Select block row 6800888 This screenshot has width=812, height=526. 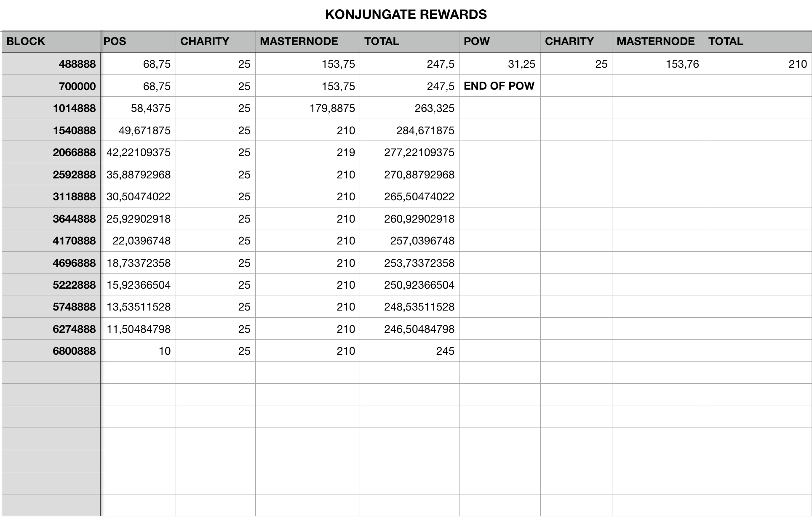74,351
